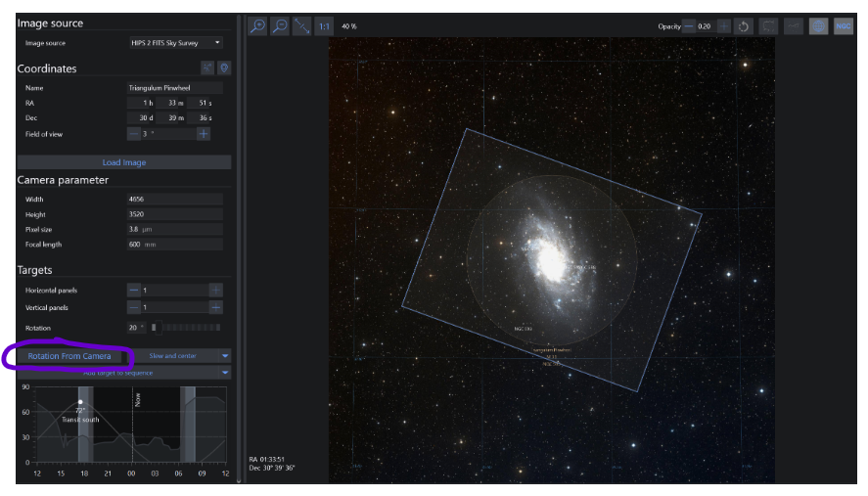The width and height of the screenshot is (868, 496).
Task: Increase Vertical panels count
Action: tap(216, 307)
